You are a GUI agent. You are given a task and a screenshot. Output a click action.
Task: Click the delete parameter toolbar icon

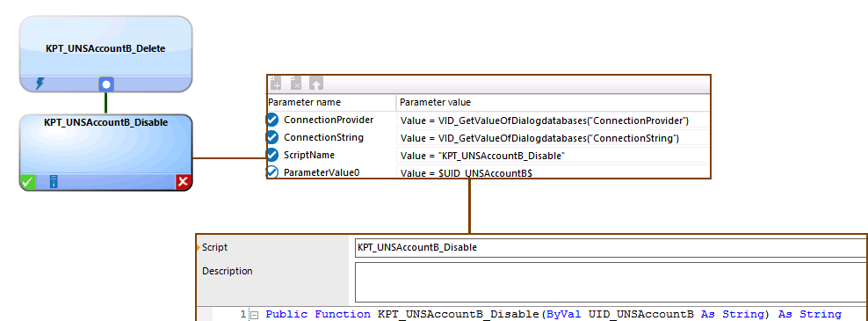pyautogui.click(x=296, y=84)
